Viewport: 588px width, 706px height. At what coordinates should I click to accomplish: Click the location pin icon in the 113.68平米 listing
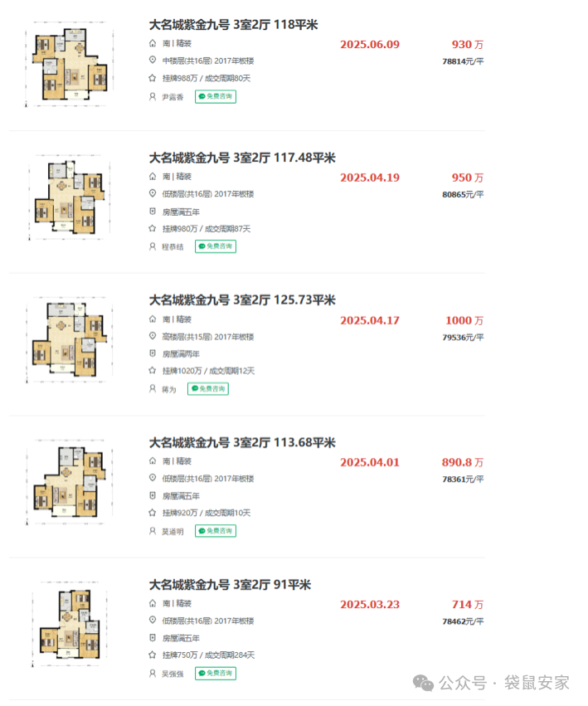click(x=152, y=479)
